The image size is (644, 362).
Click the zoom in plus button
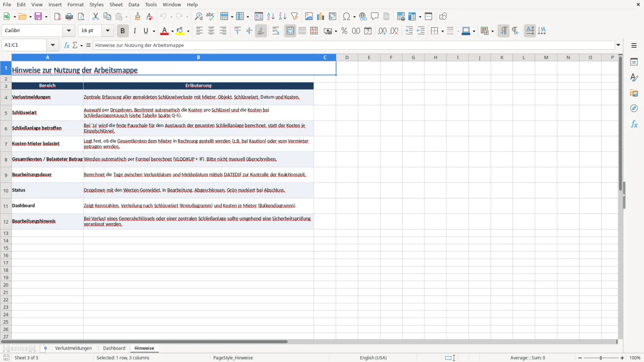[x=623, y=358]
